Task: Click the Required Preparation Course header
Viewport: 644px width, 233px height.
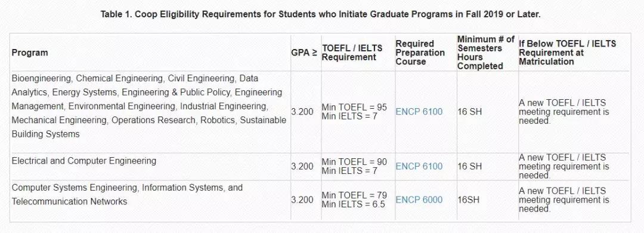Action: pyautogui.click(x=420, y=53)
